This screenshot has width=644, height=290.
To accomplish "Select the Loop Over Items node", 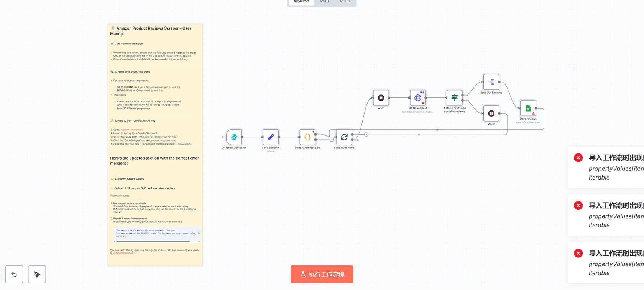I will [344, 137].
